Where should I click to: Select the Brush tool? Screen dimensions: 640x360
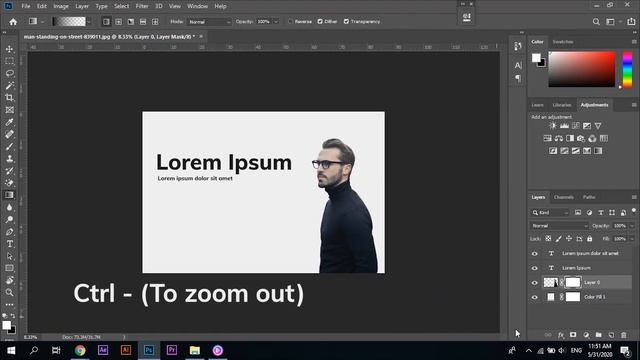point(9,147)
